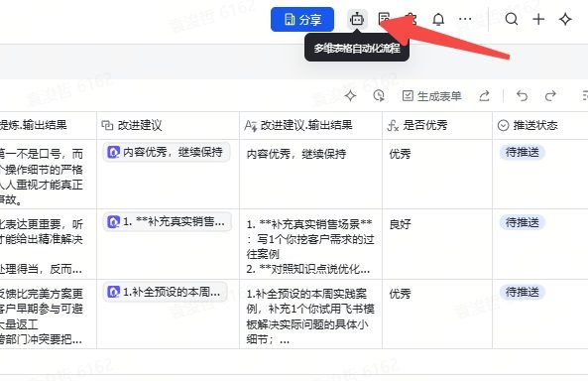Open notifications bell icon
588x381 pixels.
[438, 19]
